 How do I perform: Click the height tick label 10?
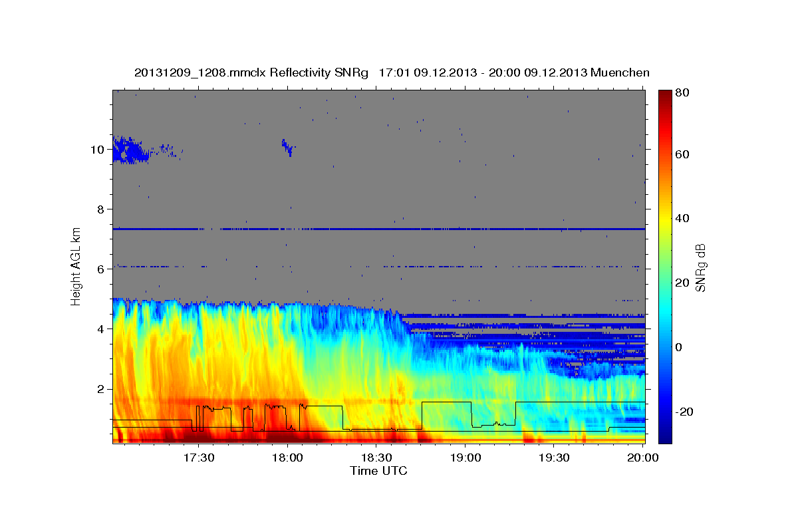point(97,149)
